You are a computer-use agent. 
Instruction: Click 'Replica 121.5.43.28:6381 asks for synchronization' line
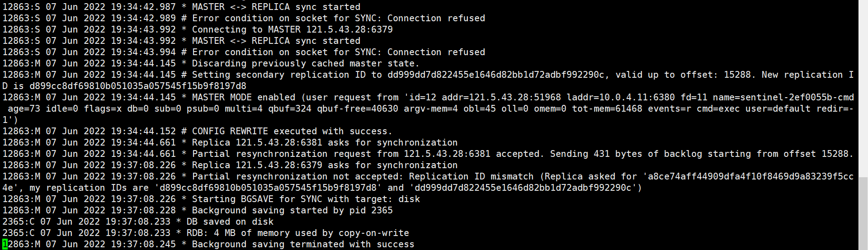coord(325,142)
